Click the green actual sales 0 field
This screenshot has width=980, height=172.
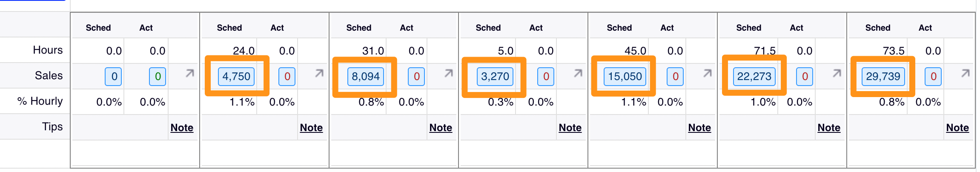158,77
